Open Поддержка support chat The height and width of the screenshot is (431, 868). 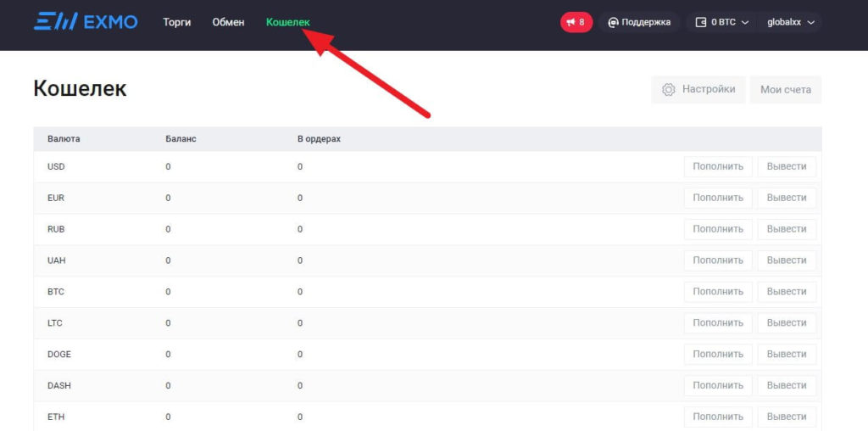click(639, 22)
